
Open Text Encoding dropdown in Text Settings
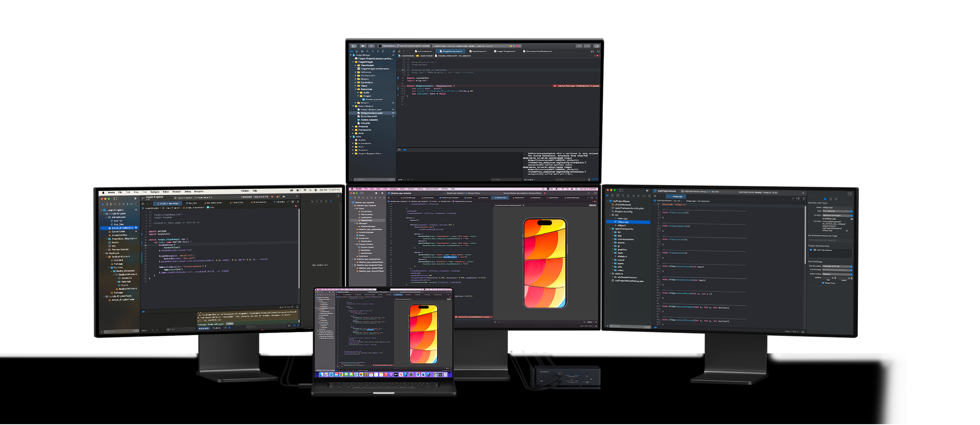[x=837, y=266]
